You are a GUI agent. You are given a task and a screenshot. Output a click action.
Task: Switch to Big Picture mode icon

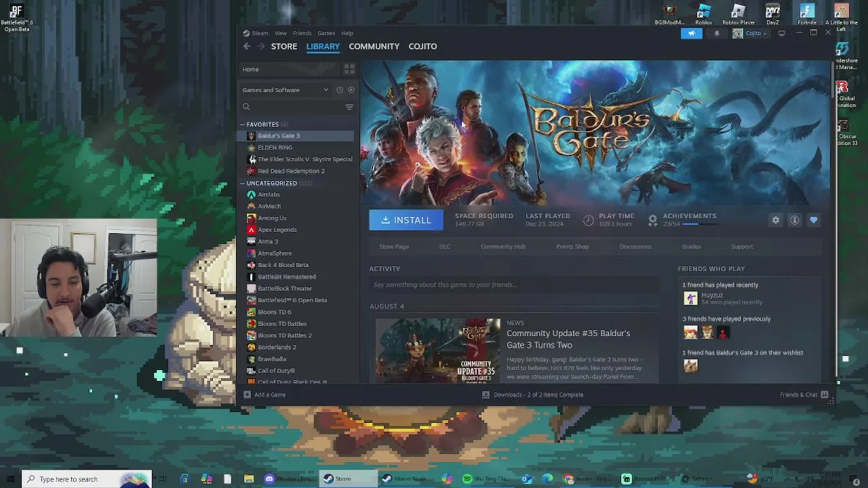pyautogui.click(x=782, y=33)
